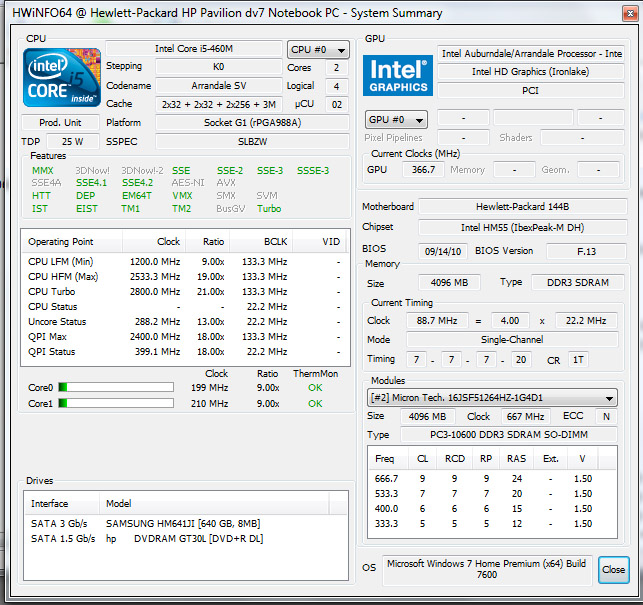The width and height of the screenshot is (643, 605).
Task: Click the Intel Core i5-460M CPU name field
Action: pyautogui.click(x=194, y=49)
